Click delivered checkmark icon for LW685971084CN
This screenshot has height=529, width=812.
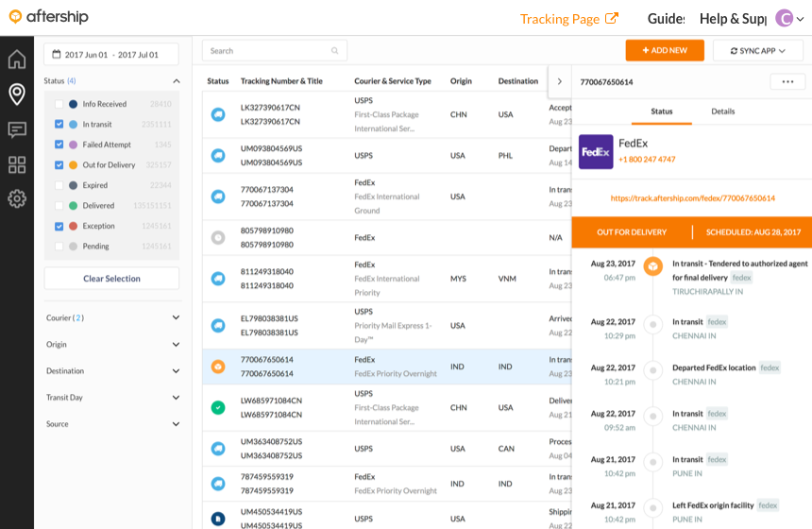click(218, 408)
